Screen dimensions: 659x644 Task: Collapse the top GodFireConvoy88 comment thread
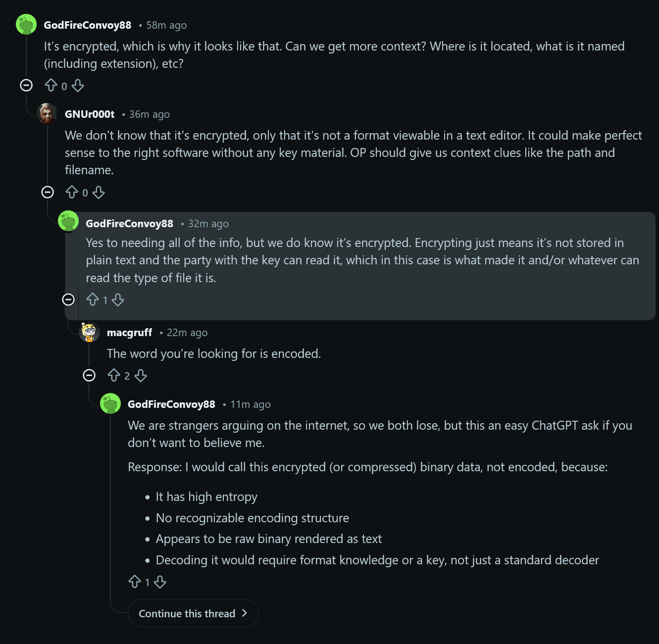click(26, 85)
